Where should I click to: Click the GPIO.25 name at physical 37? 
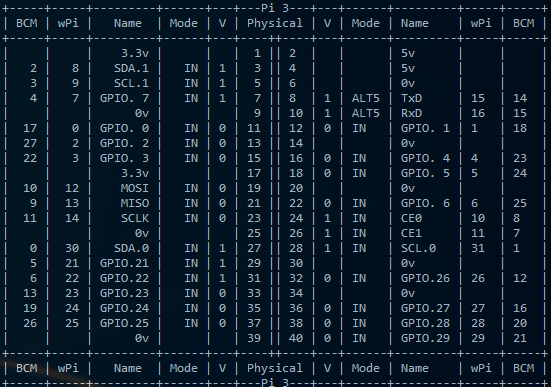pos(124,323)
